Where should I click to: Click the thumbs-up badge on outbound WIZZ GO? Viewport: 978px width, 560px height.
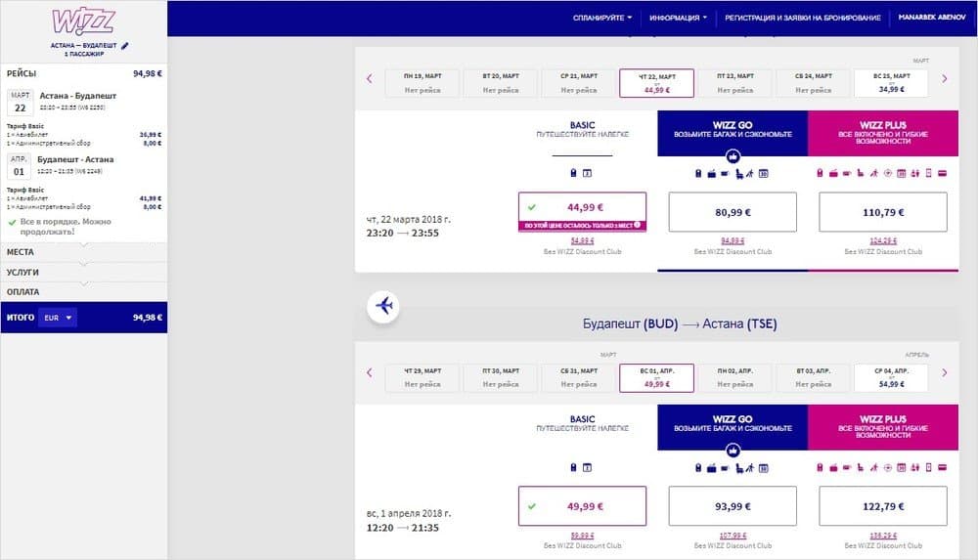[x=733, y=156]
